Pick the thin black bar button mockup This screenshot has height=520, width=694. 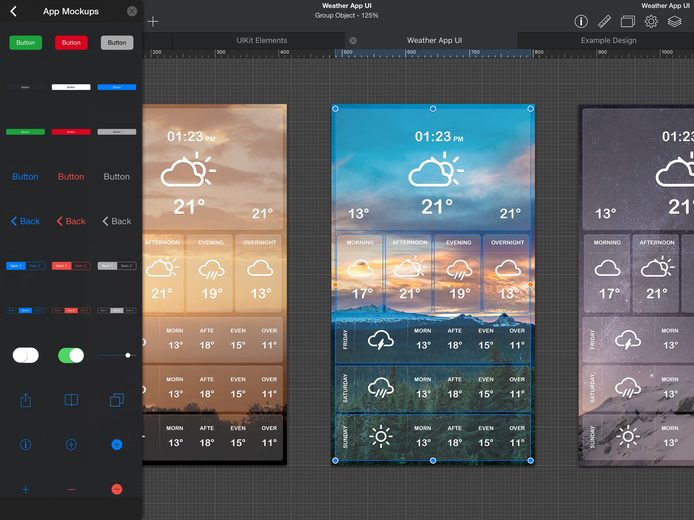click(x=25, y=87)
